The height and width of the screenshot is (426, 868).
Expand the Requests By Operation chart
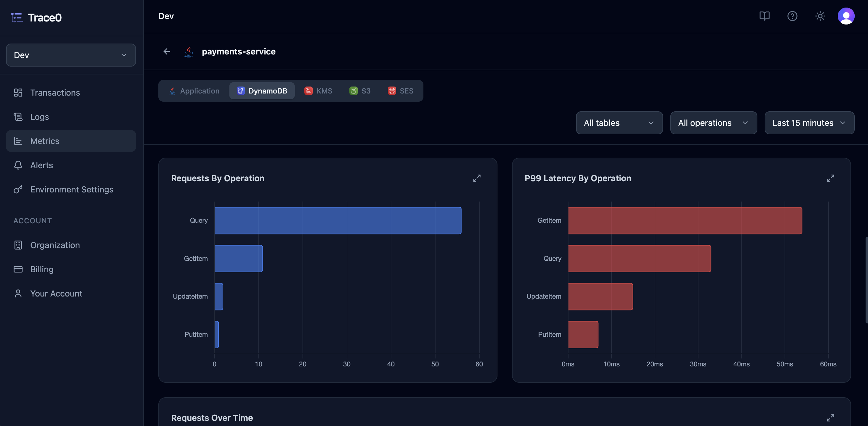tap(476, 178)
